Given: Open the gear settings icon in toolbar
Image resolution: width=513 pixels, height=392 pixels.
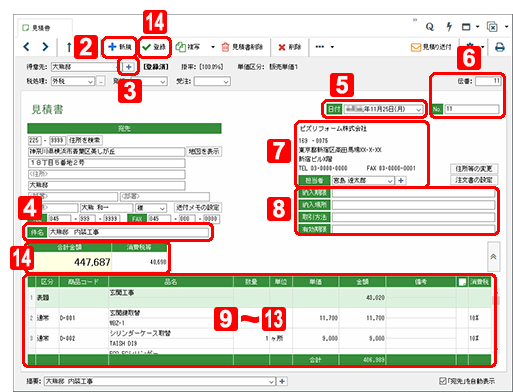Looking at the screenshot, I should coord(470,46).
